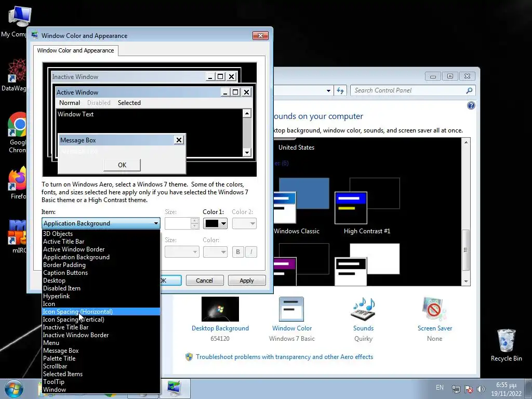The width and height of the screenshot is (532, 399).
Task: Click the themes list scroll down arrow
Action: [466, 281]
